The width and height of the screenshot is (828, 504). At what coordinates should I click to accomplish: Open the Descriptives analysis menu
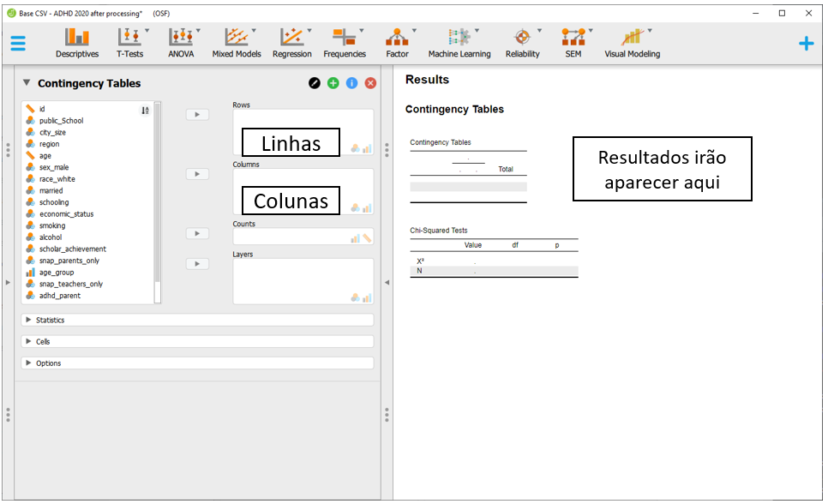pyautogui.click(x=77, y=43)
